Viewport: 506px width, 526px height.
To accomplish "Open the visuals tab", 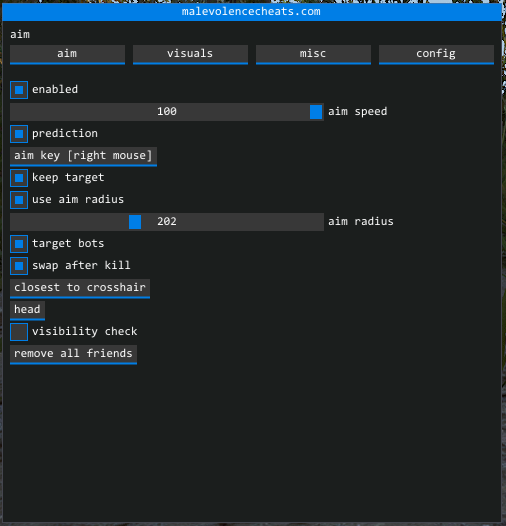I will tap(190, 54).
